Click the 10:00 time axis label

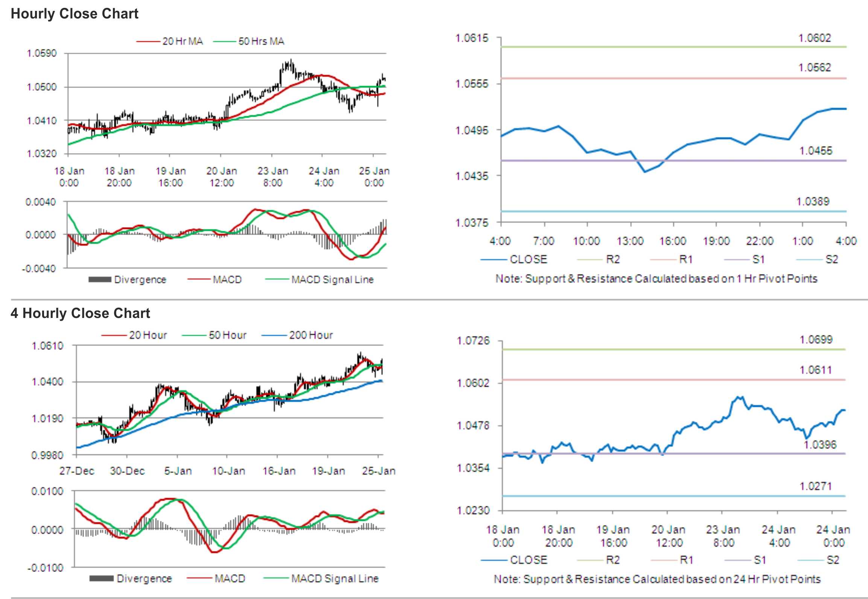(586, 241)
